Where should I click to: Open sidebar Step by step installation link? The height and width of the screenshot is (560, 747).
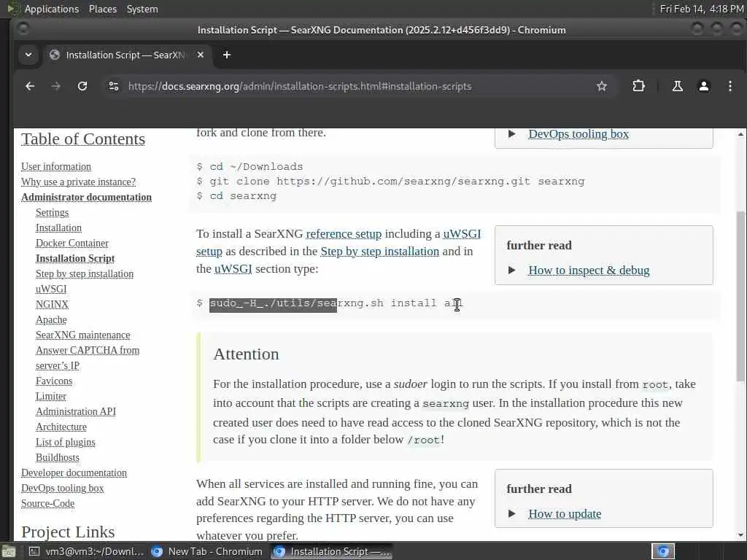click(x=85, y=273)
